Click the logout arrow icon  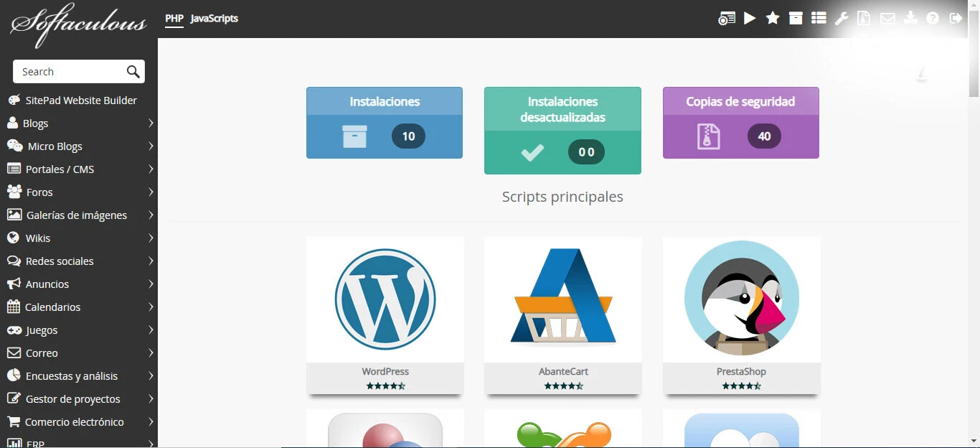956,19
